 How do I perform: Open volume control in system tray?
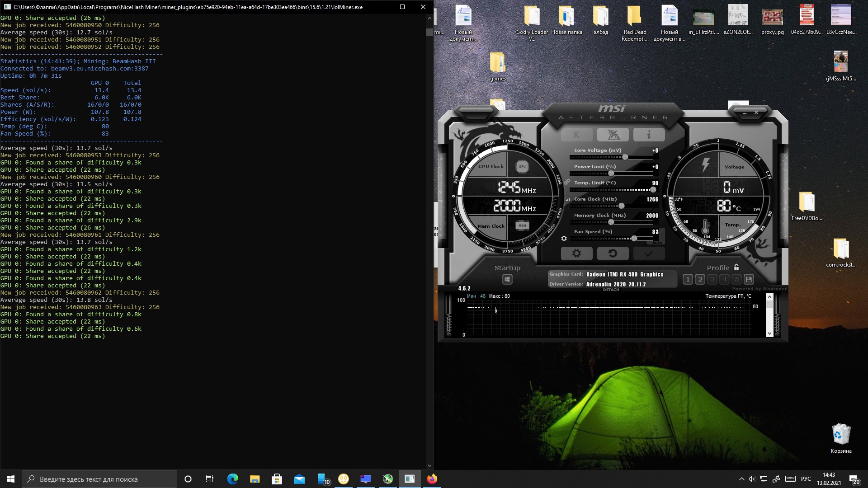(752, 479)
